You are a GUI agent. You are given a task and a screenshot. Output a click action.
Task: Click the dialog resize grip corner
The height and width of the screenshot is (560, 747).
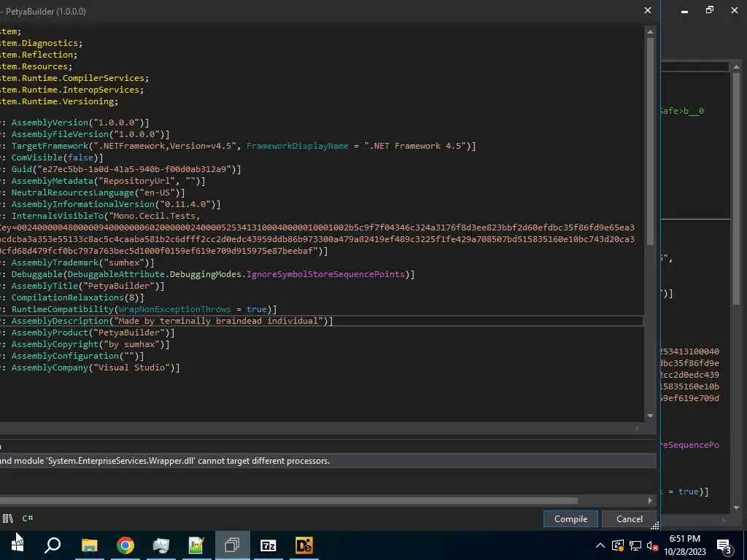(x=654, y=526)
